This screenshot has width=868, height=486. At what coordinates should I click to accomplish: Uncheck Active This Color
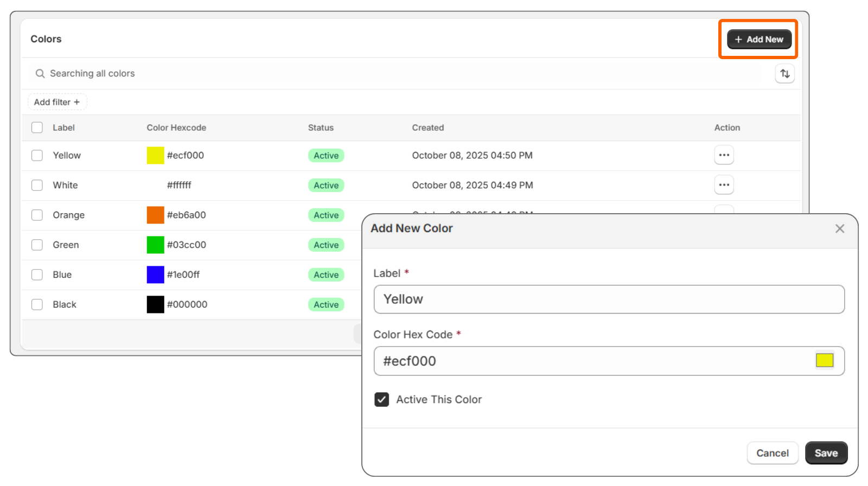pyautogui.click(x=382, y=400)
